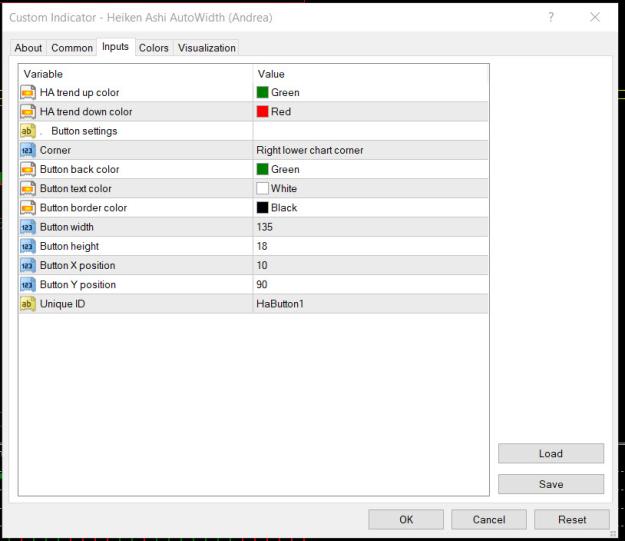Click the color icon beside HA trend up color
The width and height of the screenshot is (625, 541).
pyautogui.click(x=28, y=92)
